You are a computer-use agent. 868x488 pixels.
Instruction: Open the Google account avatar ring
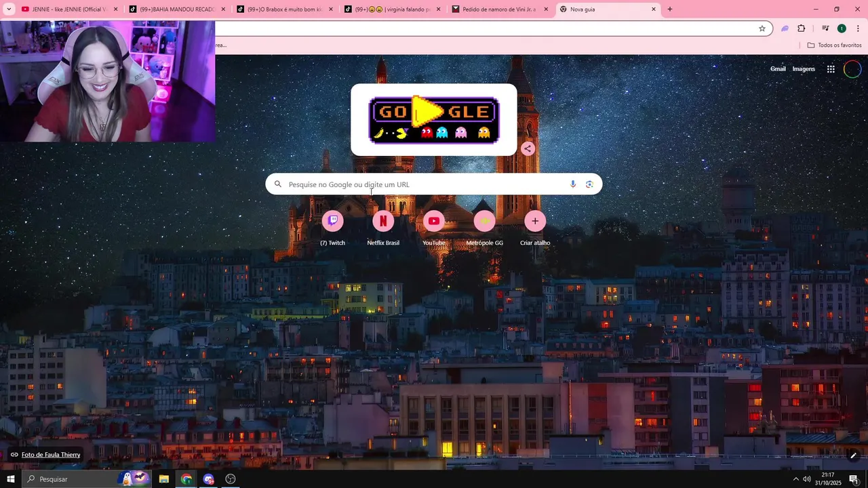852,69
